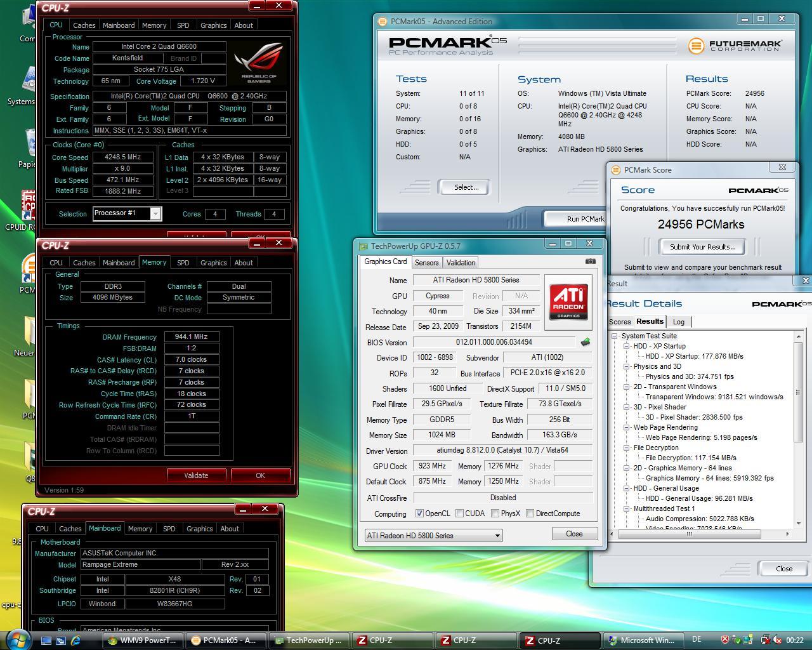
Task: Click Validate button in CPU-Z Memory window
Action: click(x=196, y=475)
